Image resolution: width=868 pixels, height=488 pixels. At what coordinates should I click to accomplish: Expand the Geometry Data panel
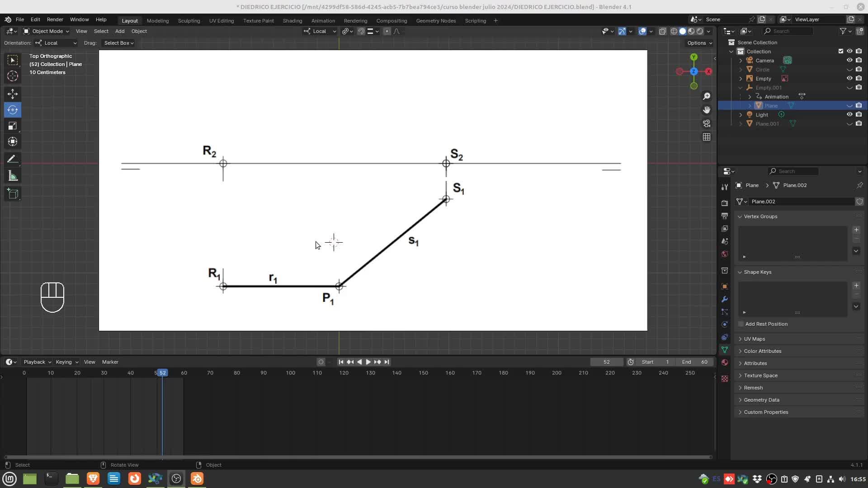point(761,400)
